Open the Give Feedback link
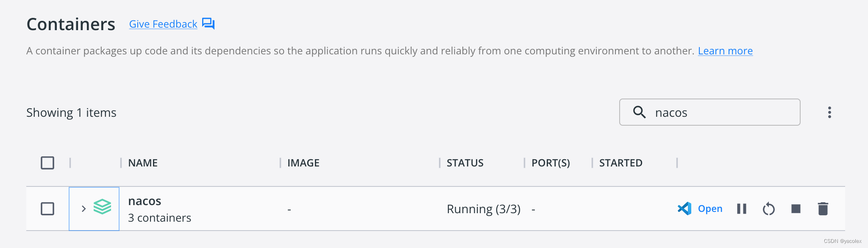This screenshot has height=248, width=868. (x=163, y=24)
